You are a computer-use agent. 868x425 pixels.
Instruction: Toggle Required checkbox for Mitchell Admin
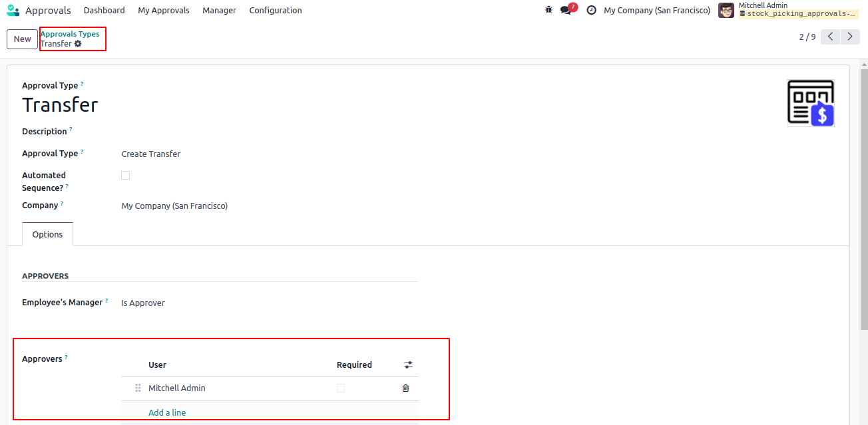pyautogui.click(x=341, y=388)
